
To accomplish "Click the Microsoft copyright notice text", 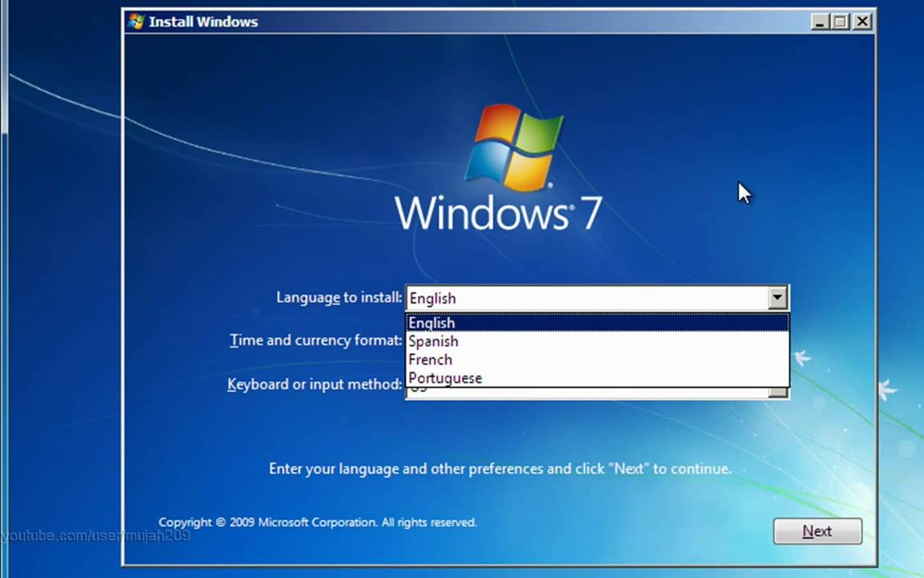I will point(318,523).
